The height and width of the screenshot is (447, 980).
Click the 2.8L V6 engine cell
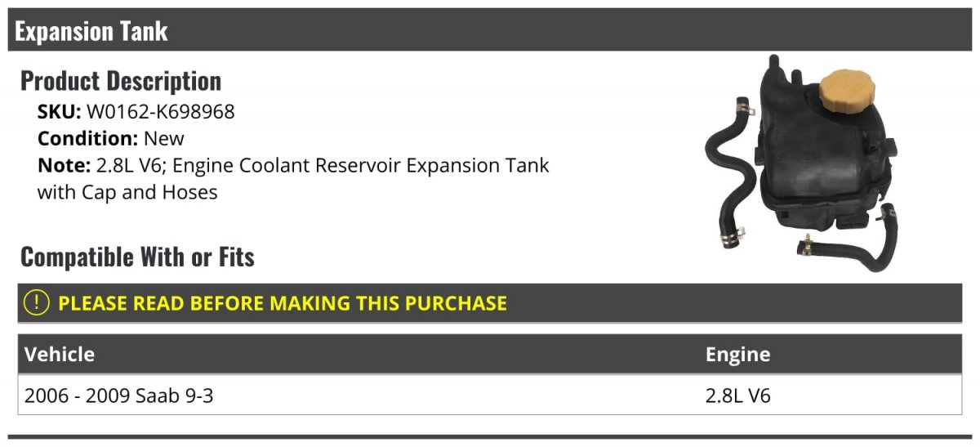[738, 396]
